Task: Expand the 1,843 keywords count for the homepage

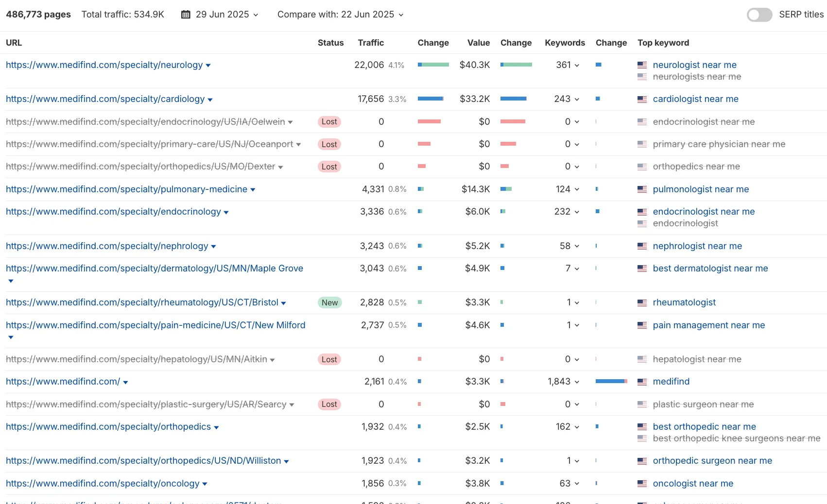Action: (577, 382)
